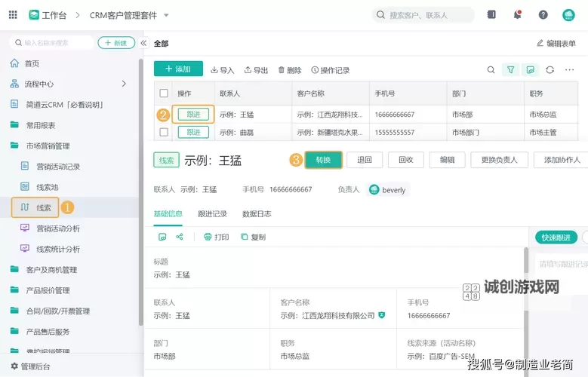Click the comment icon left of share
The image size is (588, 377).
pyautogui.click(x=162, y=237)
